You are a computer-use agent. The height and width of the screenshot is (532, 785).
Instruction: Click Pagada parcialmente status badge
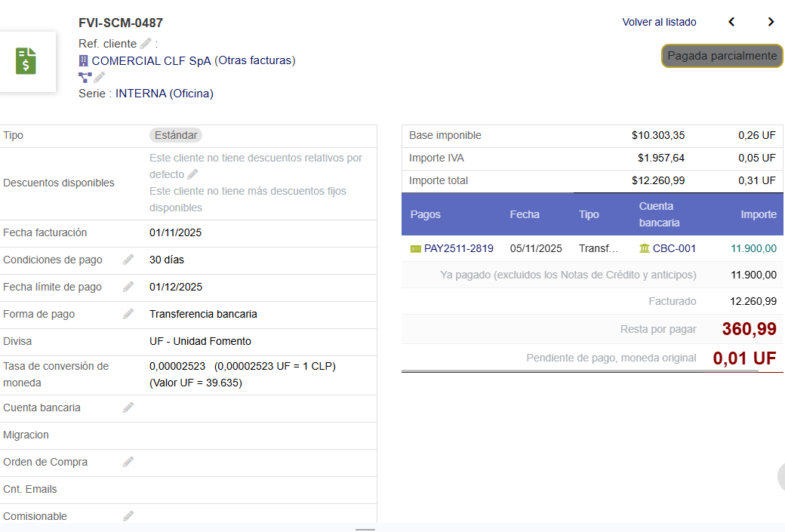722,56
